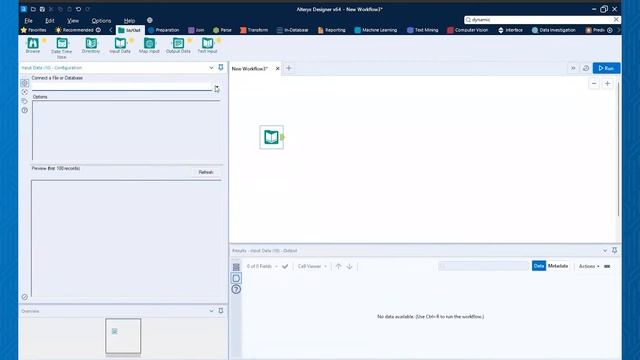Switch Results to Metadata view
Viewport: 640px width, 360px height.
(558, 266)
